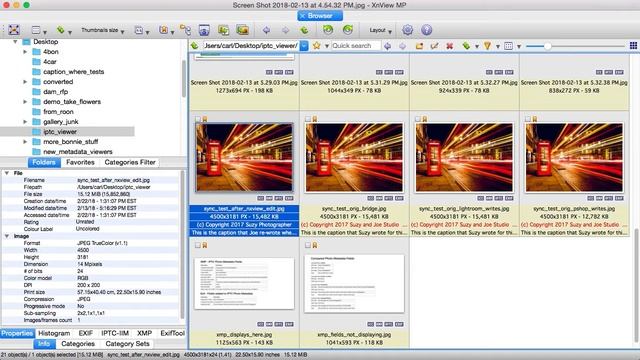Click the next folder arrow next to Quick search
This screenshot has width=640, height=360.
[402, 46]
